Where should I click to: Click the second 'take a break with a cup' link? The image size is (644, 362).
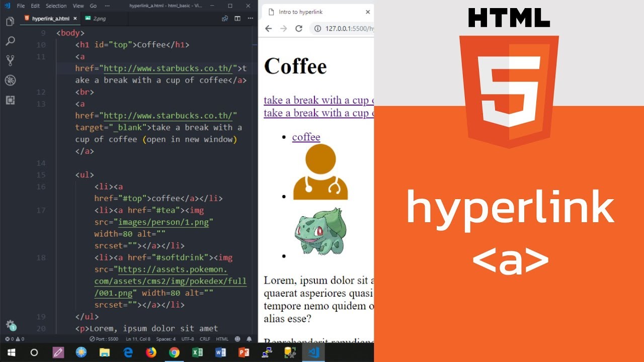tap(318, 113)
